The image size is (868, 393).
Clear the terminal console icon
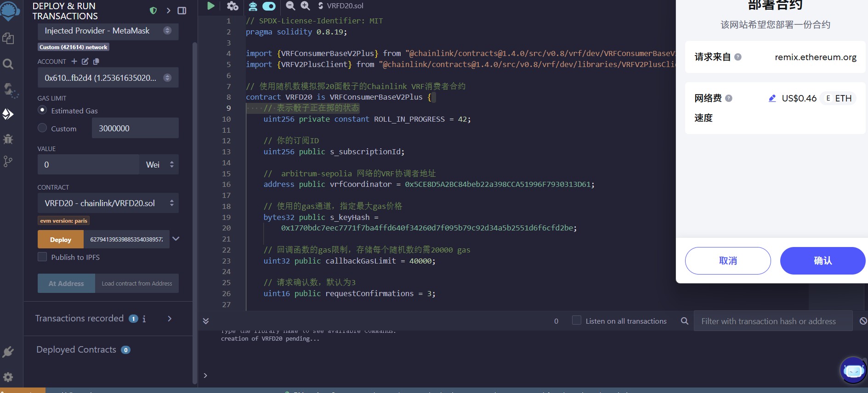863,321
